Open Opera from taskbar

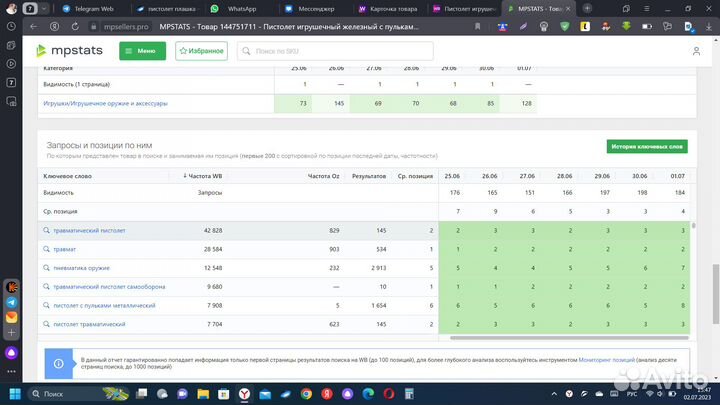click(x=388, y=394)
